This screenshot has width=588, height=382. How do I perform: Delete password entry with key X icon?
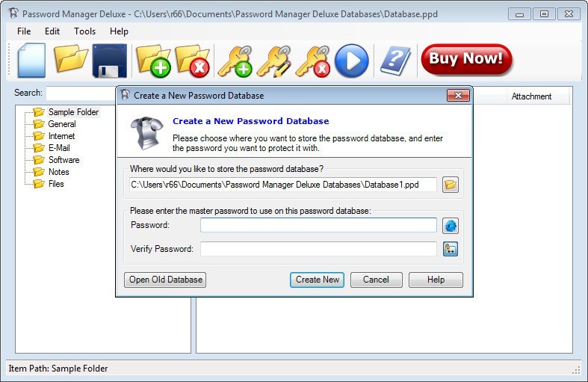click(313, 61)
